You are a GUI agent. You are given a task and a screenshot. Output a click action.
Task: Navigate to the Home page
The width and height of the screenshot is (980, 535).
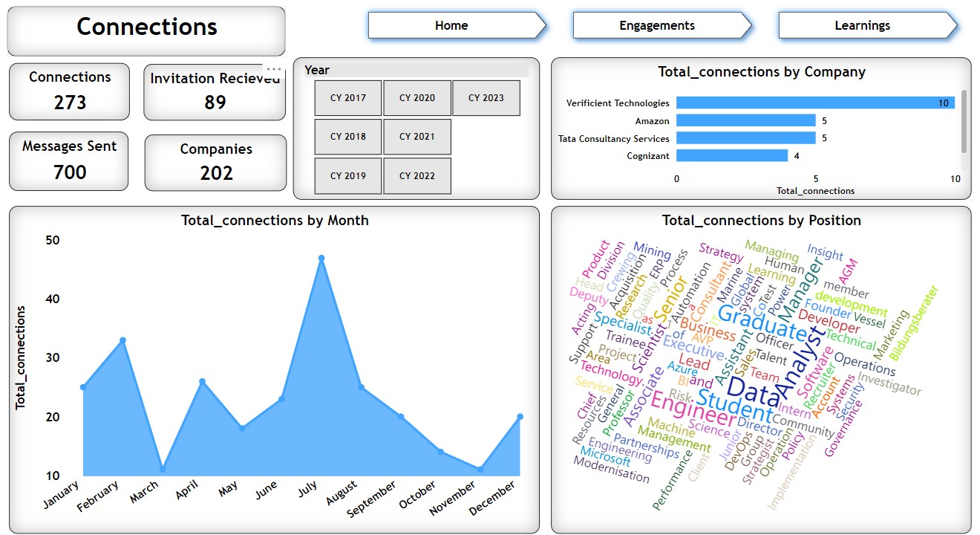pos(451,25)
